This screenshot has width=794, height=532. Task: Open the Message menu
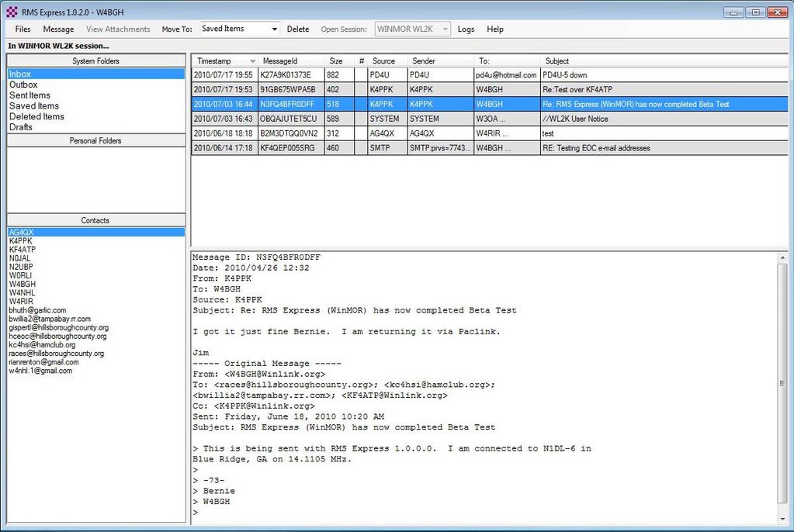click(58, 29)
